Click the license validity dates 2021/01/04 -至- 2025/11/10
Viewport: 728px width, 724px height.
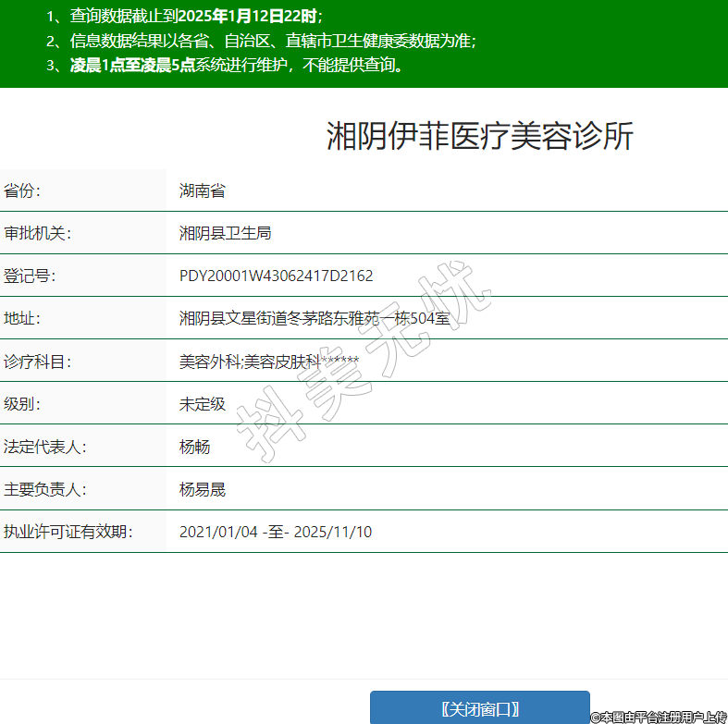[276, 532]
